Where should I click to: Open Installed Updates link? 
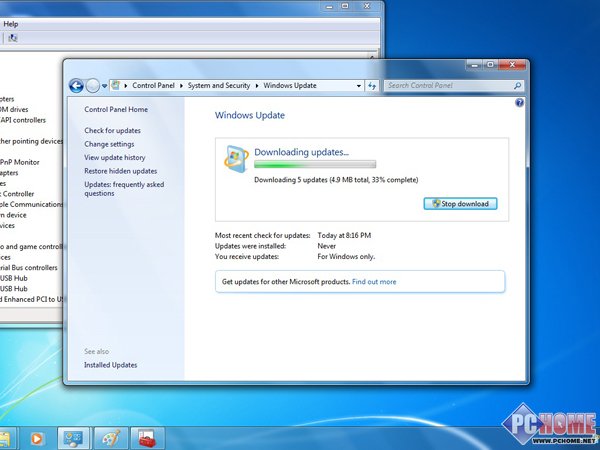pos(111,365)
